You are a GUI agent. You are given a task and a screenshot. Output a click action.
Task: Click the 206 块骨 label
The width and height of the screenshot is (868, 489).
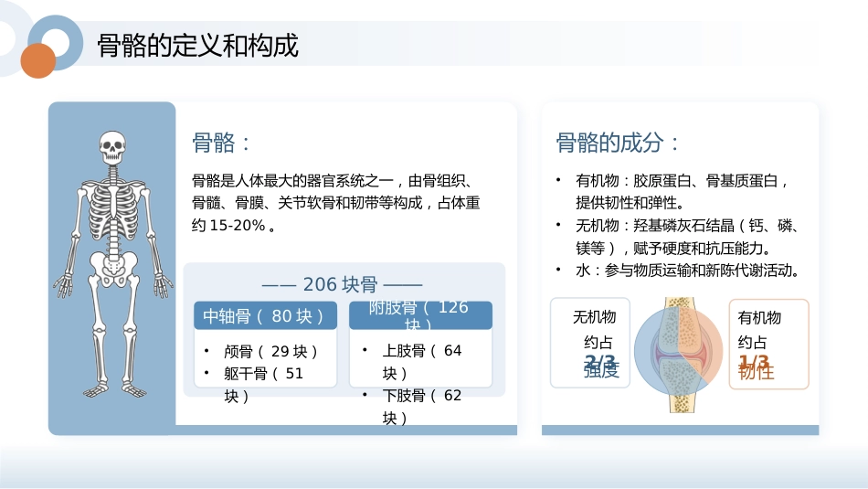pyautogui.click(x=342, y=284)
